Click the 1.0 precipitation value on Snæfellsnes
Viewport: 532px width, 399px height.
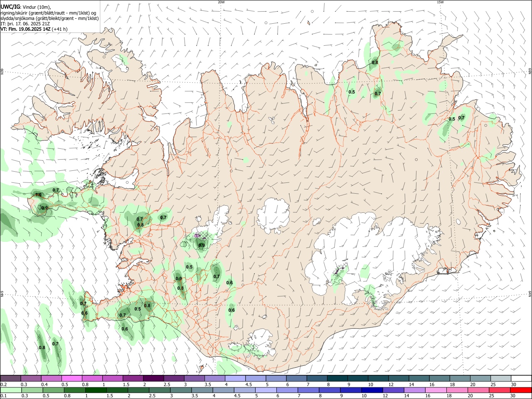point(38,195)
